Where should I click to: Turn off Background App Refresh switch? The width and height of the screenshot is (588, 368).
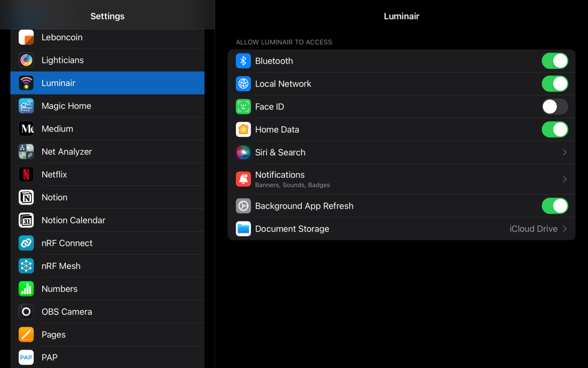554,206
